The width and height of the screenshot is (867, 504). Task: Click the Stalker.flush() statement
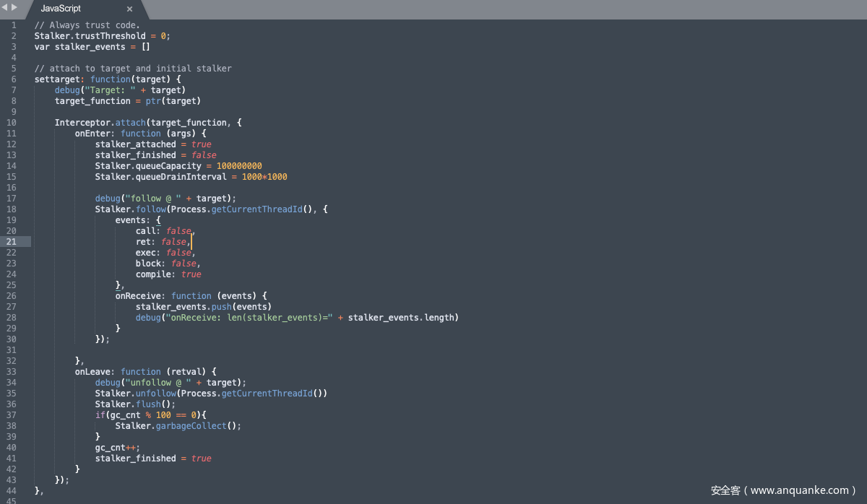[135, 404]
